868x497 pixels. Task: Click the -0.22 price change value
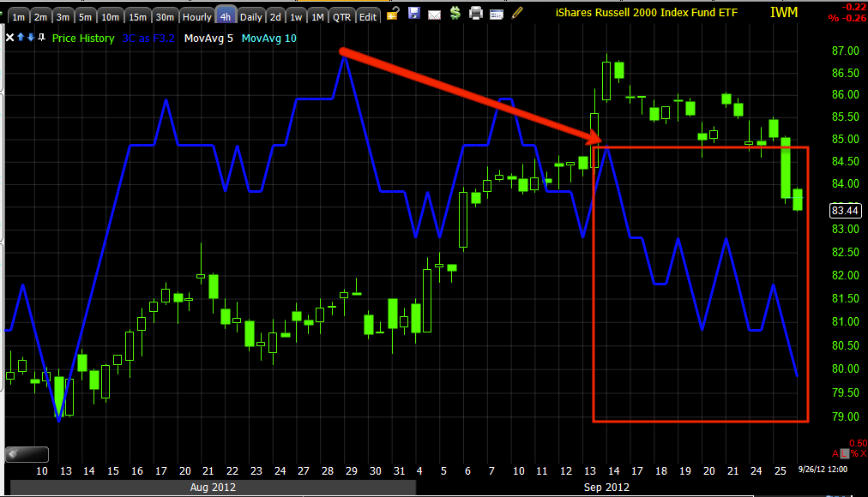[853, 7]
